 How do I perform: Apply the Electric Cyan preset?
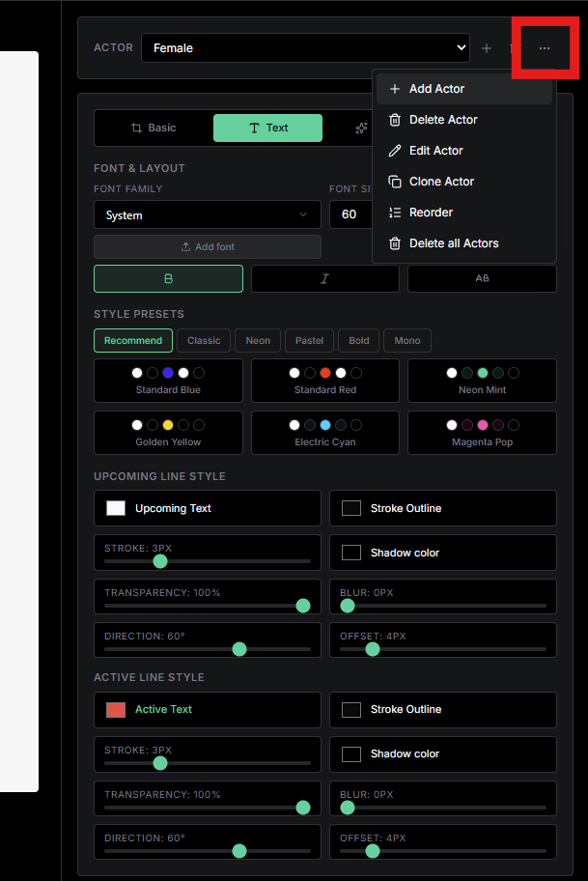325,433
